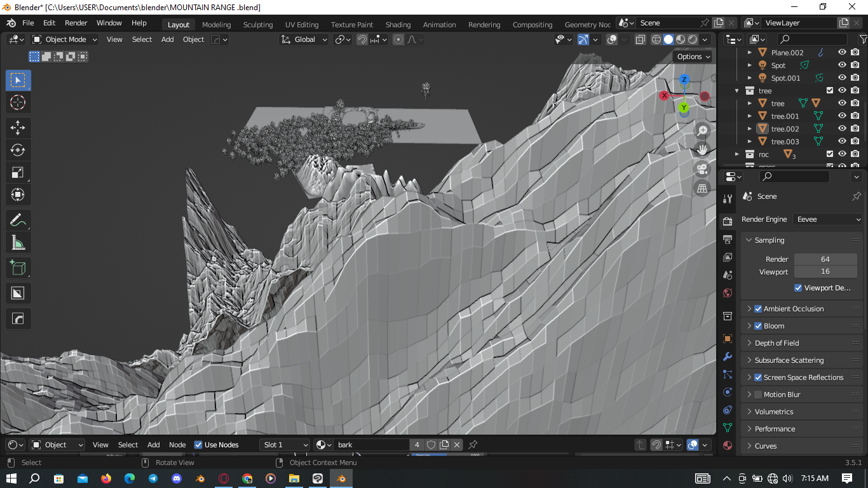
Task: Open the Object Data properties tab
Action: pyautogui.click(x=728, y=428)
